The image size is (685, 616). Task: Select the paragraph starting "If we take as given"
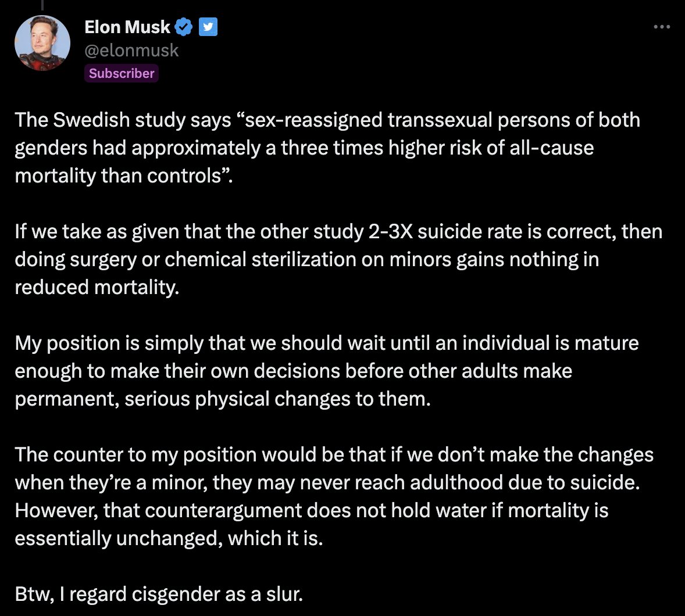(x=338, y=259)
